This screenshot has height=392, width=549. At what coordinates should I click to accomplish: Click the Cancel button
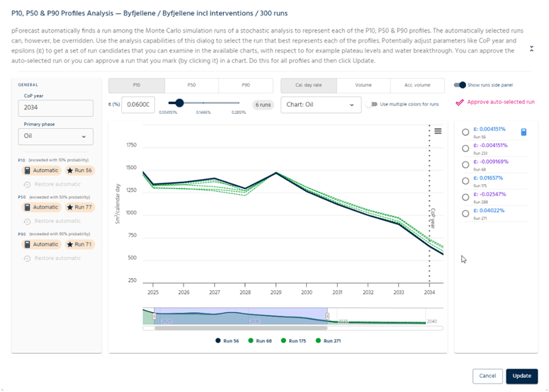click(x=487, y=376)
